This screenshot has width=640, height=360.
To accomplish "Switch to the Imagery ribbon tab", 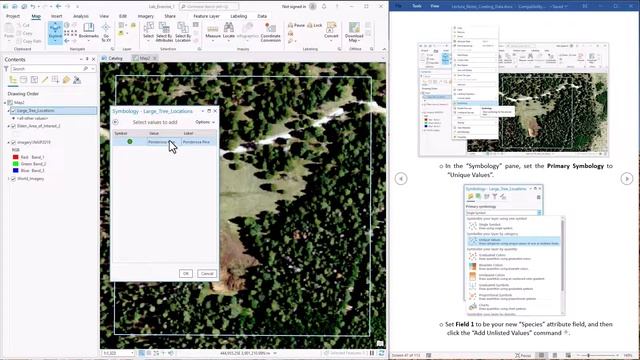I will [x=146, y=16].
